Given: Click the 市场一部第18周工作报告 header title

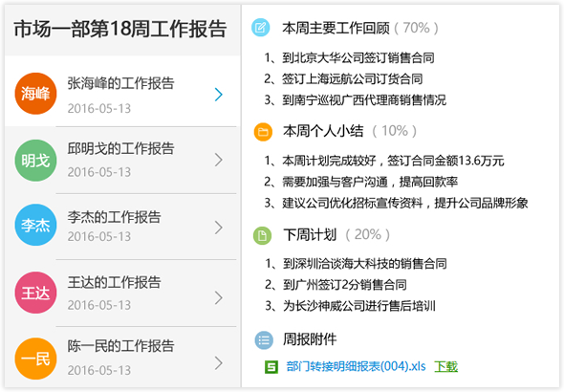Looking at the screenshot, I should point(120,29).
